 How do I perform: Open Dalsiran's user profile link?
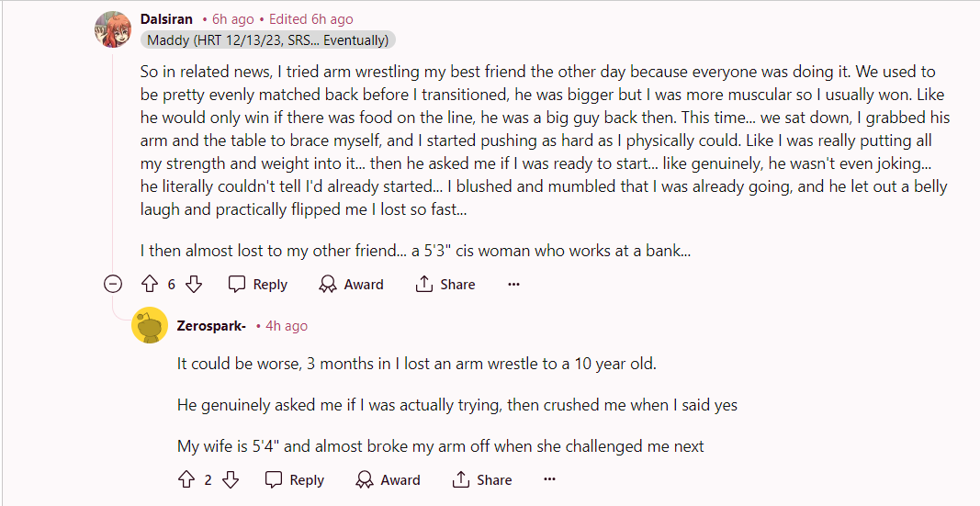166,18
